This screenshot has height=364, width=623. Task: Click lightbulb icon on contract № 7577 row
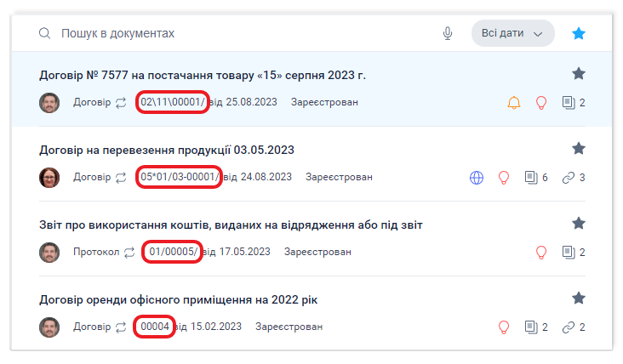tap(540, 103)
